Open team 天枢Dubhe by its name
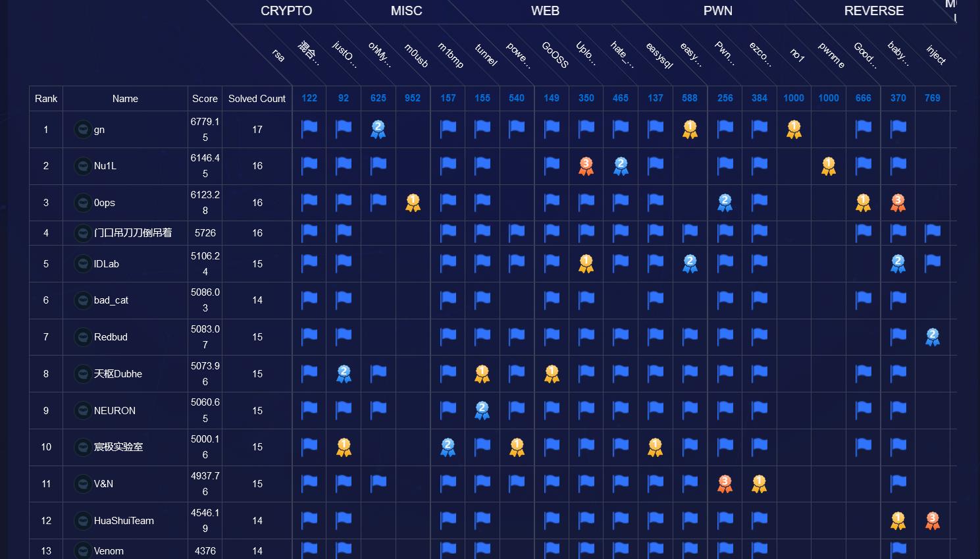This screenshot has width=980, height=559. click(118, 374)
